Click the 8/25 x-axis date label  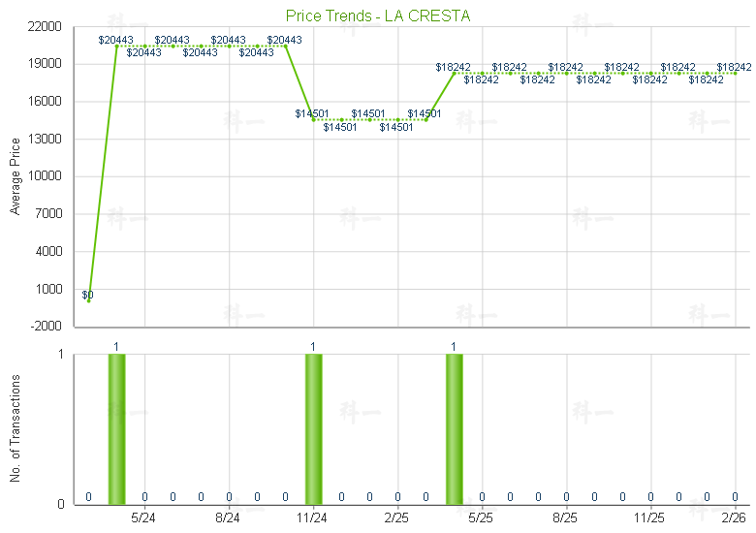pyautogui.click(x=566, y=518)
